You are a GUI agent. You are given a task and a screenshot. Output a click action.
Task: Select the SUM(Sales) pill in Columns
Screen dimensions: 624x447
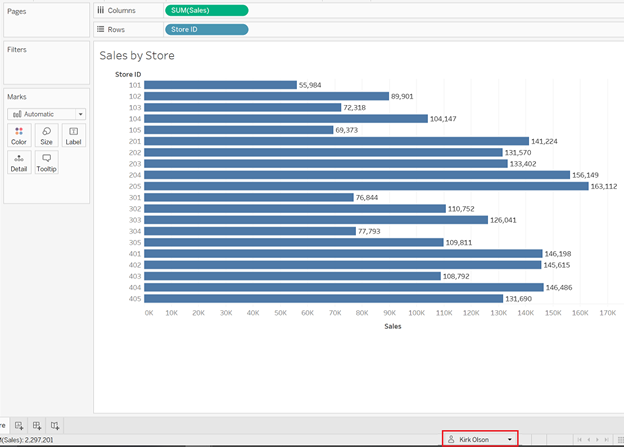(207, 10)
